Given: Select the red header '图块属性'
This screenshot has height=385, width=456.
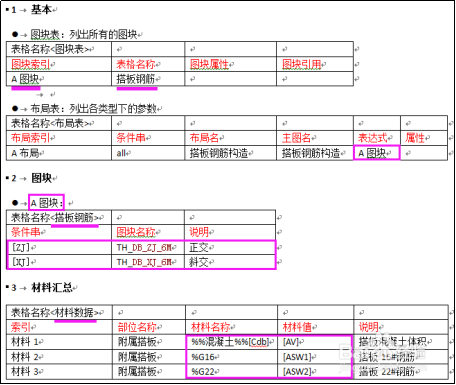Looking at the screenshot, I should pyautogui.click(x=209, y=64).
